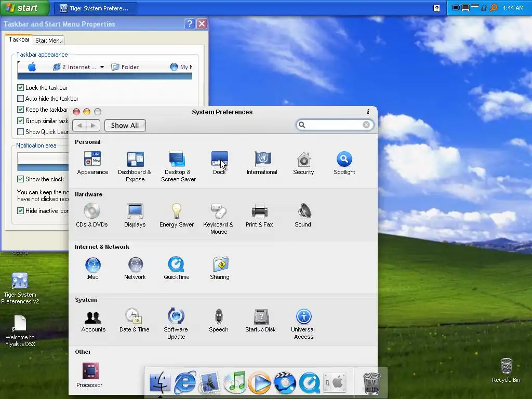Open Recycle Bin on desktop
This screenshot has height=399, width=532.
(506, 370)
